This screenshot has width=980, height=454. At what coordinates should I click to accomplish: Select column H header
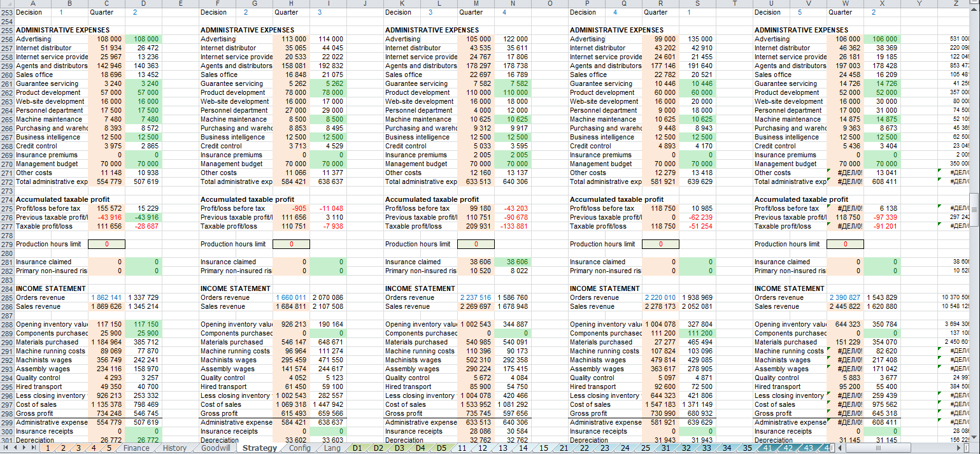pyautogui.click(x=292, y=3)
